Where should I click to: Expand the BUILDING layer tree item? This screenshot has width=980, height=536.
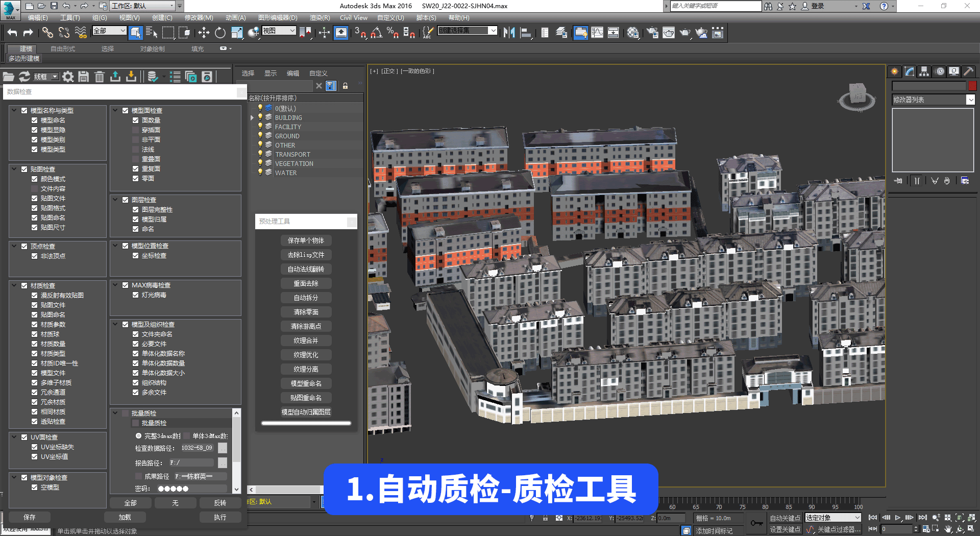pyautogui.click(x=252, y=118)
